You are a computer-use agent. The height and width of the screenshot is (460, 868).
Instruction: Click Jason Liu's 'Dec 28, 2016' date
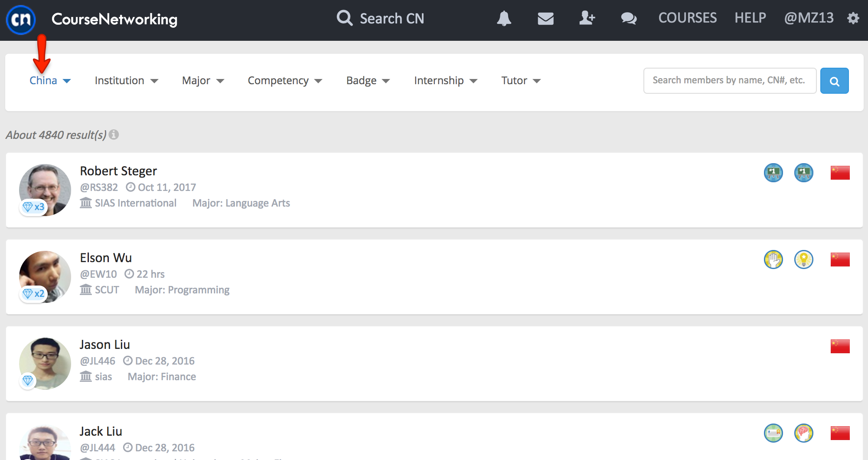[165, 361]
